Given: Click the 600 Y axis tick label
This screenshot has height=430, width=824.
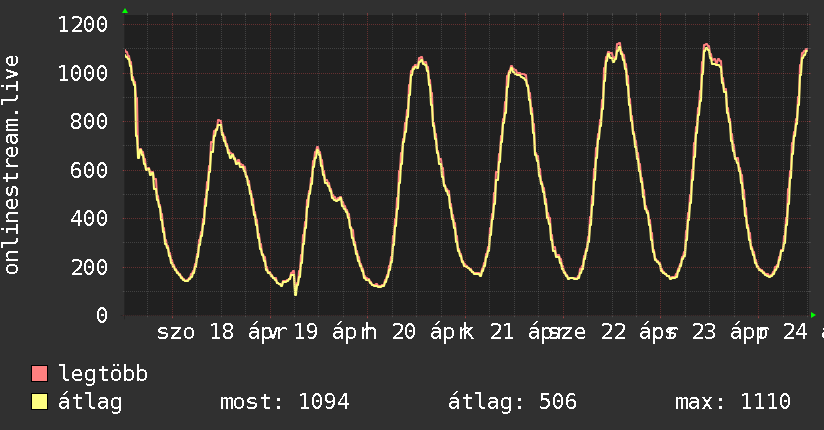Looking at the screenshot, I should [x=89, y=170].
